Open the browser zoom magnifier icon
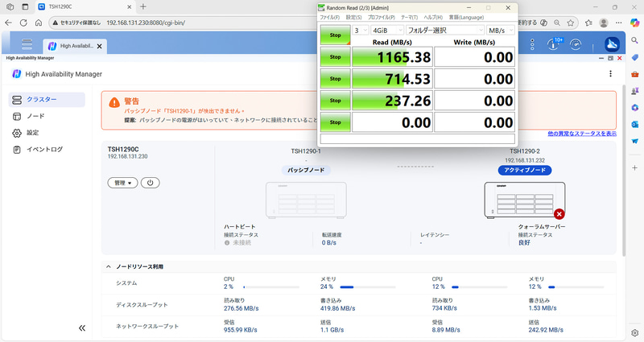 tap(557, 23)
